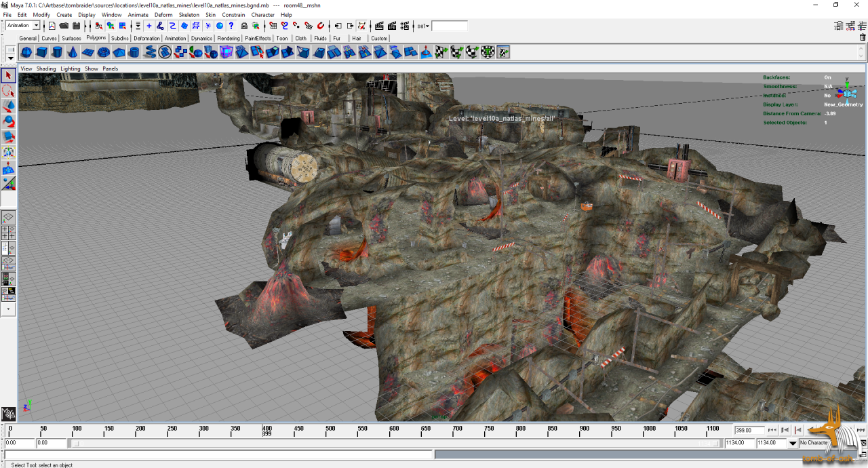The image size is (868, 468).
Task: Open the File menu
Action: tap(7, 14)
